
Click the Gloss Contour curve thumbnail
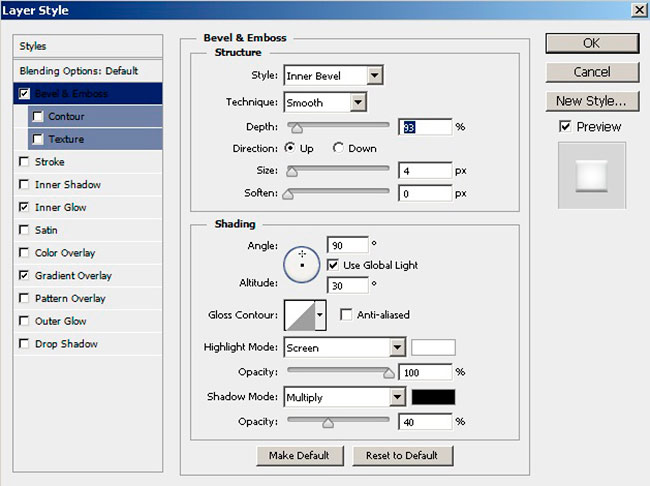pyautogui.click(x=300, y=315)
